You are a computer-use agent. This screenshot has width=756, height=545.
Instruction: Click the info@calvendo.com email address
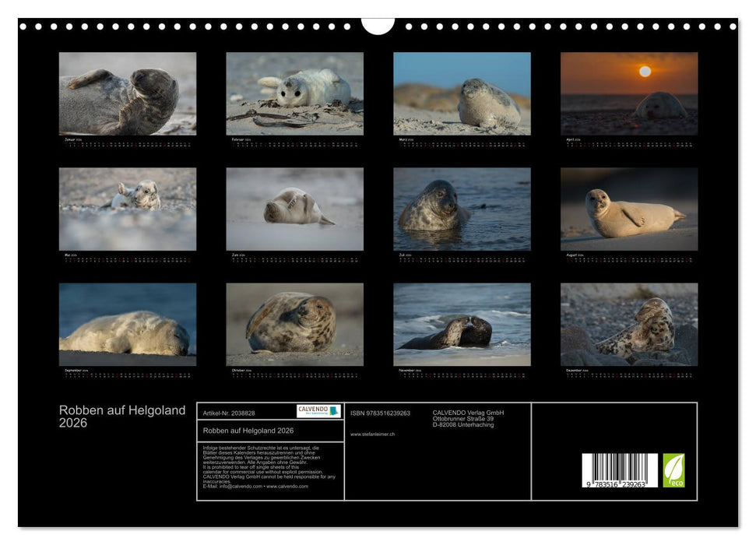[x=241, y=486]
